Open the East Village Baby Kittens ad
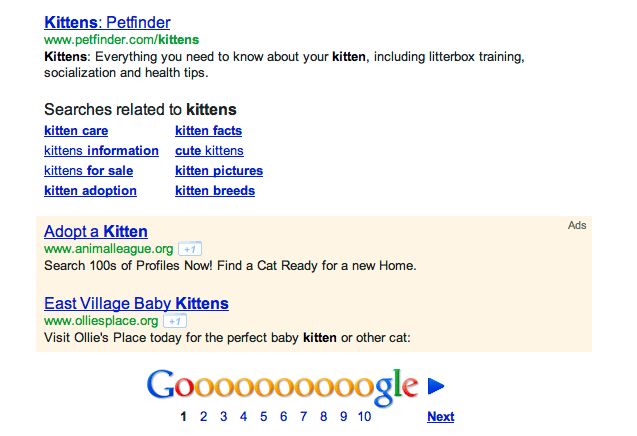 pyautogui.click(x=136, y=303)
